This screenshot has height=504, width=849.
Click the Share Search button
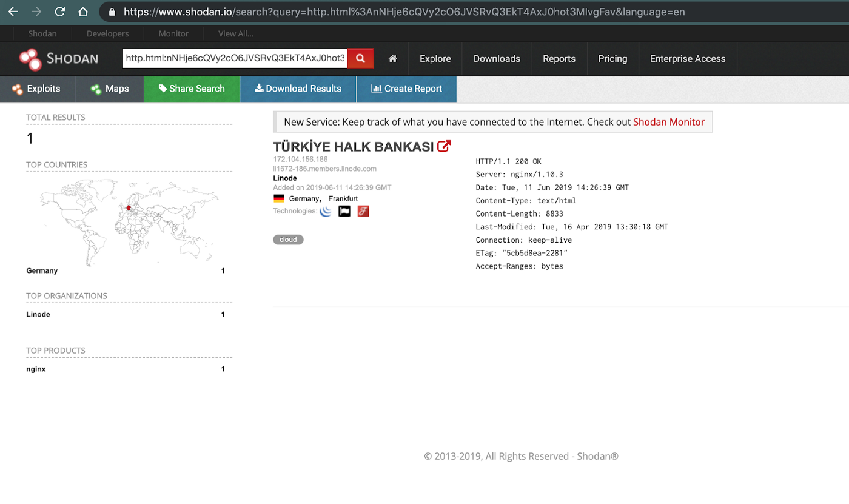coord(192,89)
